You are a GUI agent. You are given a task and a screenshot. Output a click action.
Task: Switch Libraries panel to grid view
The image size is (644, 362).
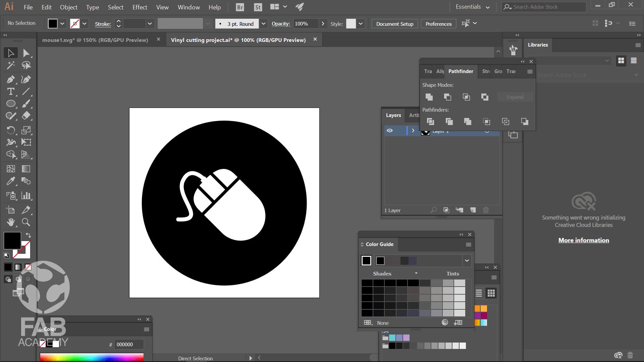coord(621,60)
